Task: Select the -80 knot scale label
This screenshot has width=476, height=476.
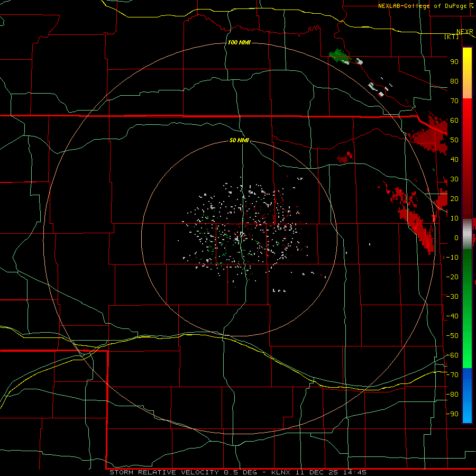Action: click(x=452, y=395)
